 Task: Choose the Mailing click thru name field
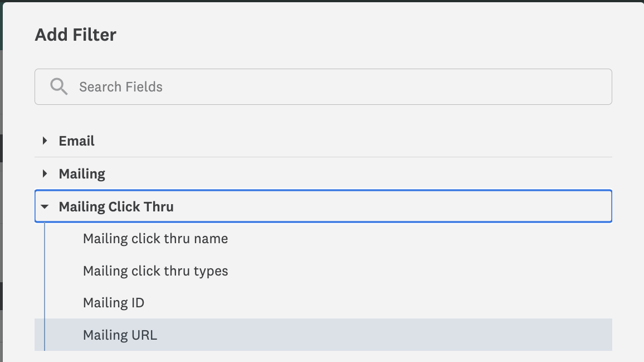pyautogui.click(x=155, y=238)
